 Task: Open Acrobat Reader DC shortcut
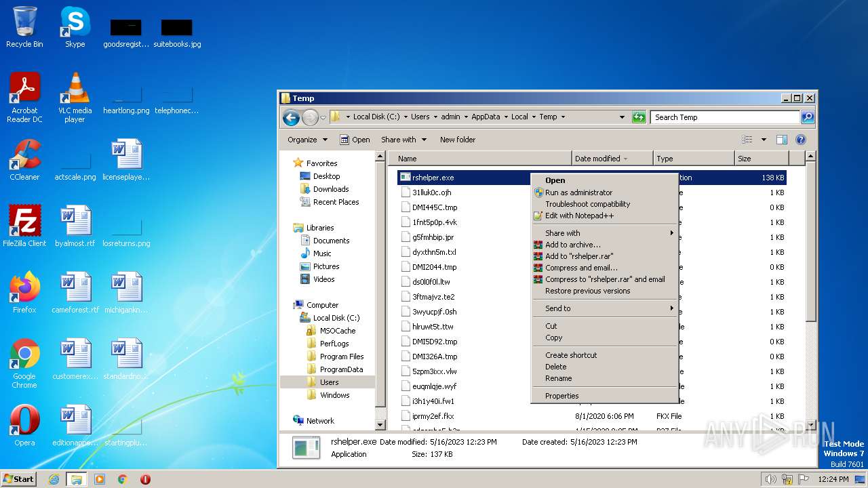pos(24,98)
